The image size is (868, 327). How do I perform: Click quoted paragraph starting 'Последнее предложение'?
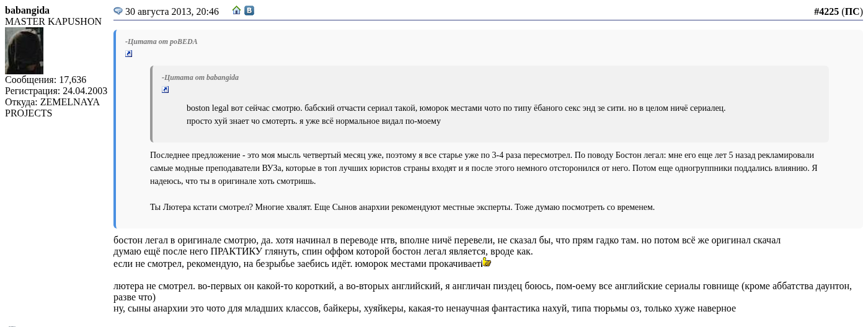484,168
